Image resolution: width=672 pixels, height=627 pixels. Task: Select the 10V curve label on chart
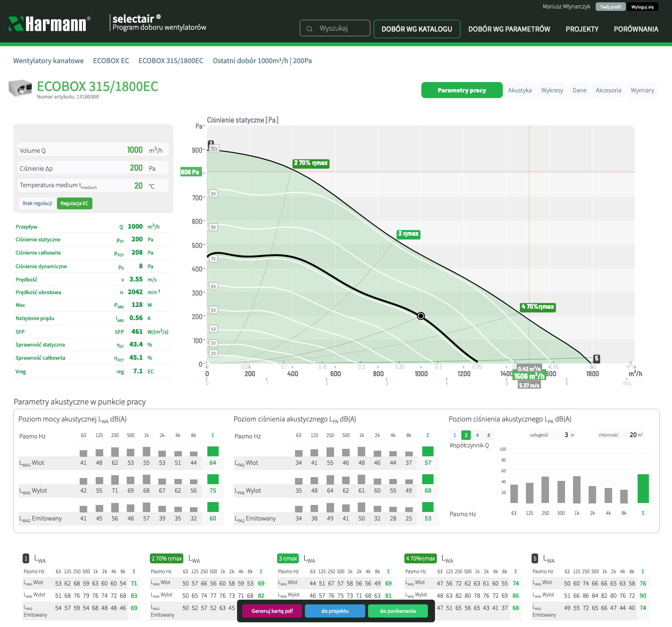coord(214,148)
